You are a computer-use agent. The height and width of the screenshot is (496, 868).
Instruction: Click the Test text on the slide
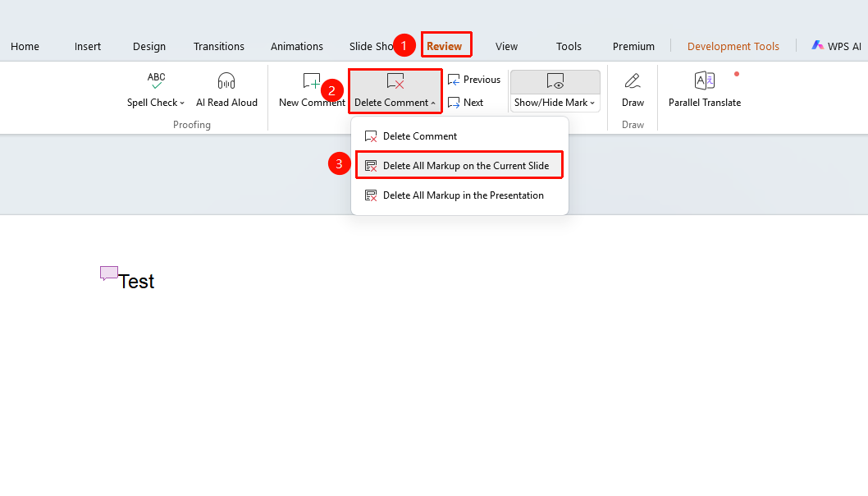[x=136, y=282]
